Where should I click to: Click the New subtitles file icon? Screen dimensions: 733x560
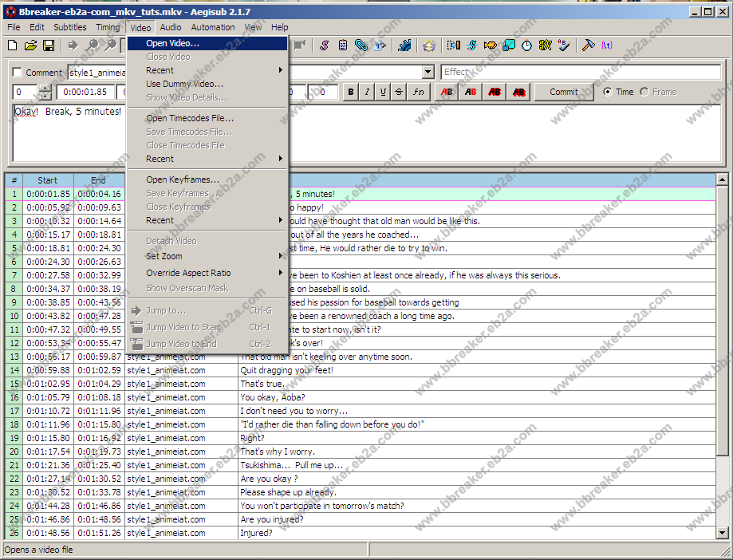[x=12, y=46]
